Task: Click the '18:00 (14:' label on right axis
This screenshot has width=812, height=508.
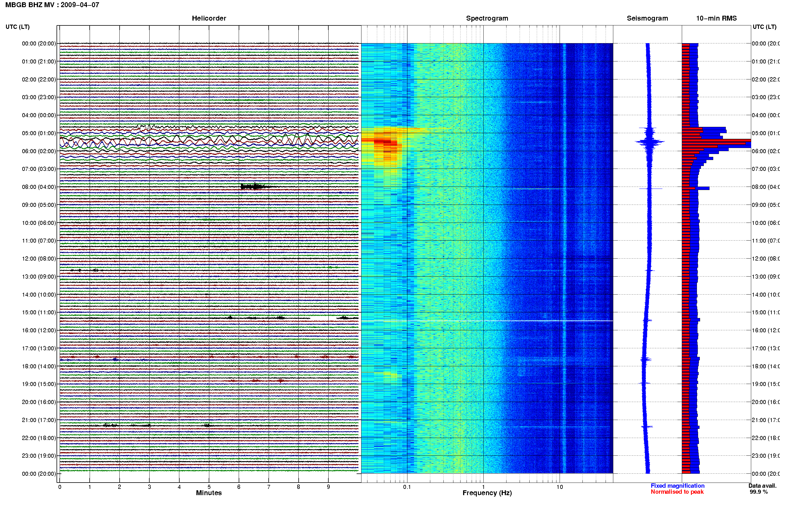Action: (766, 366)
